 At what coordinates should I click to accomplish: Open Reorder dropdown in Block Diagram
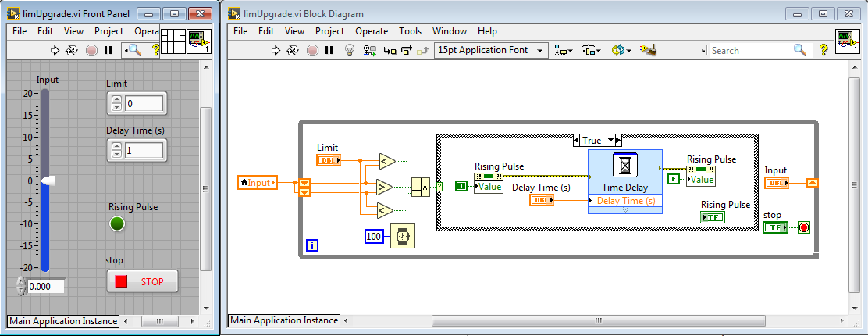click(x=621, y=51)
